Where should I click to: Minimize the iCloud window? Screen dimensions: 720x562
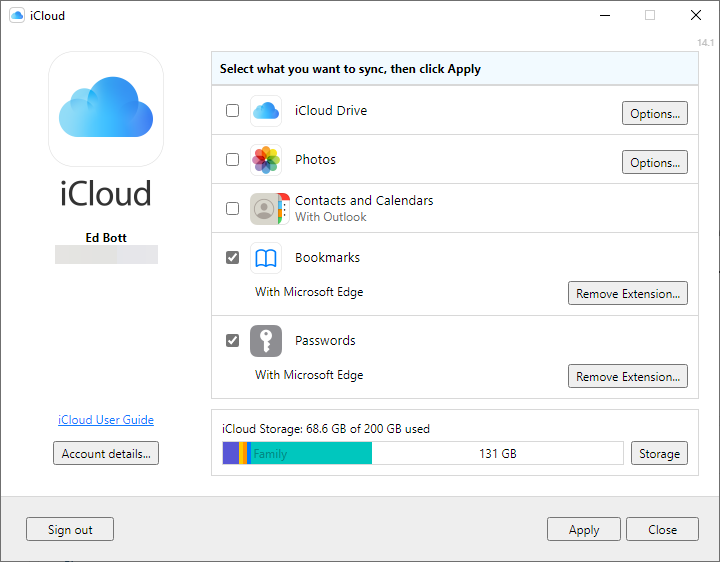605,15
